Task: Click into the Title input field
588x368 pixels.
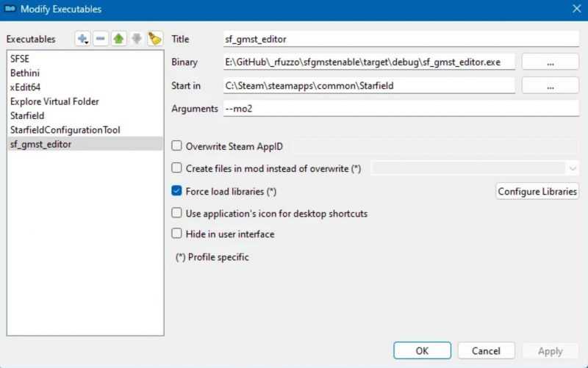Action: pos(401,39)
